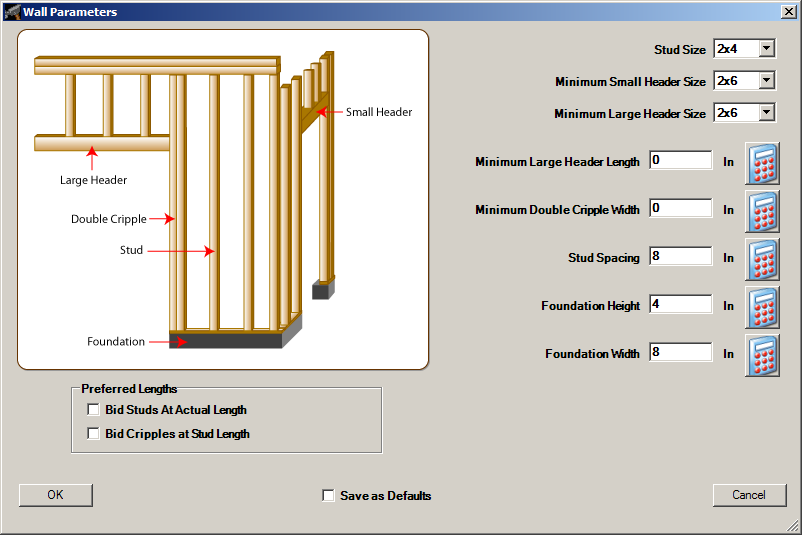Open calculator for Foundation Width
The height and width of the screenshot is (535, 802).
(x=762, y=355)
